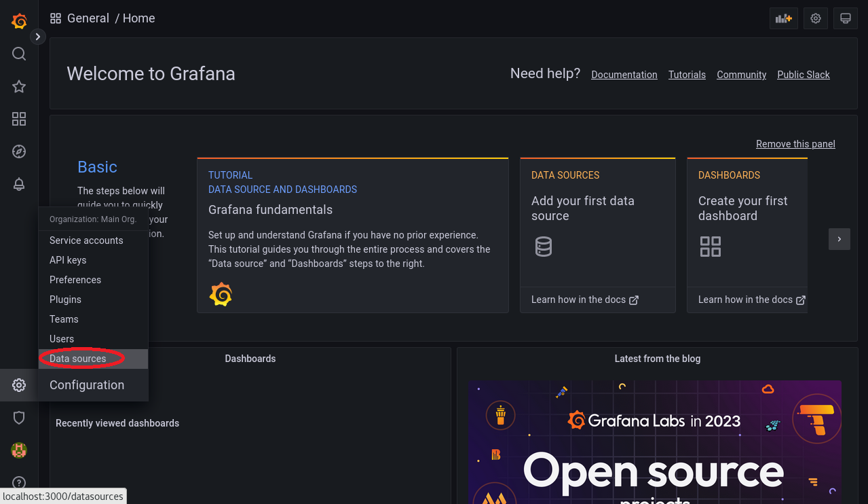Click the Grafana Labs 2023 blog image

(654, 442)
